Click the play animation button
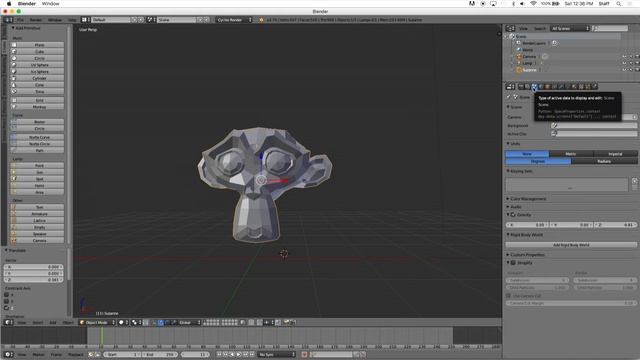The image size is (640, 360). (x=239, y=354)
